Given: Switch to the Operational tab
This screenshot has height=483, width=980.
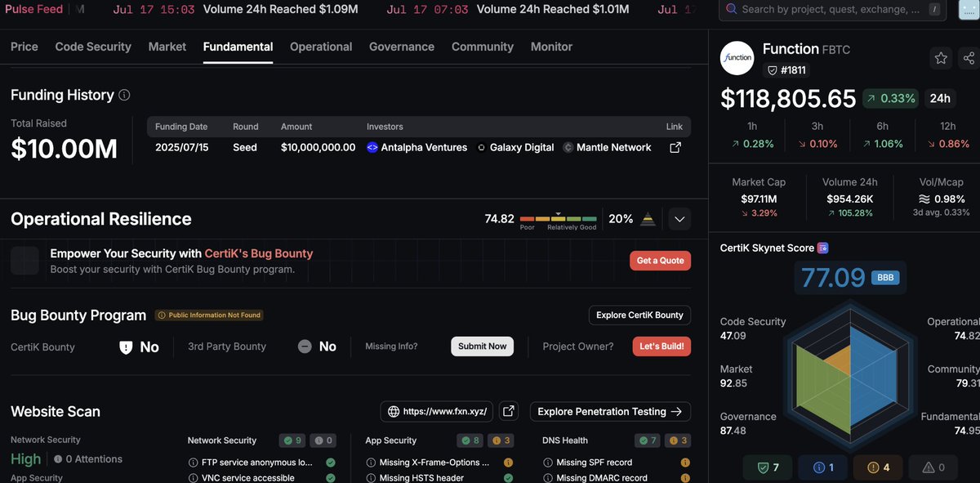Looking at the screenshot, I should pos(321,47).
